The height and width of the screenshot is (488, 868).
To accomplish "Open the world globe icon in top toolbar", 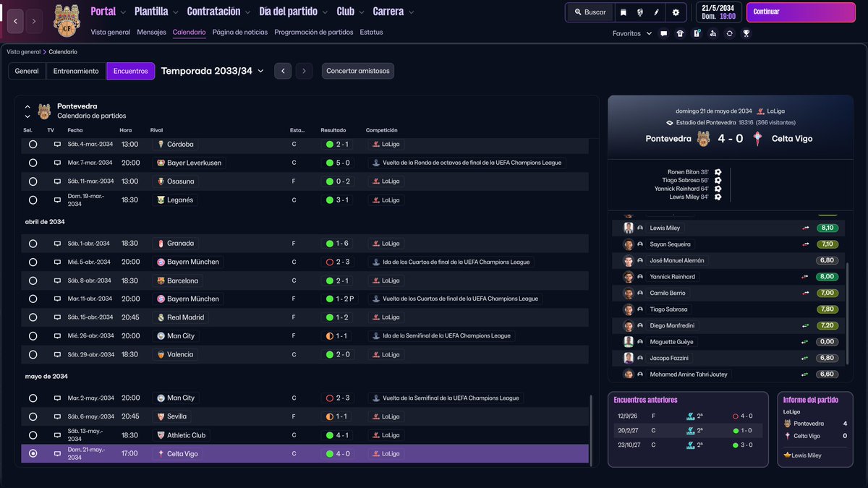I will pos(640,12).
